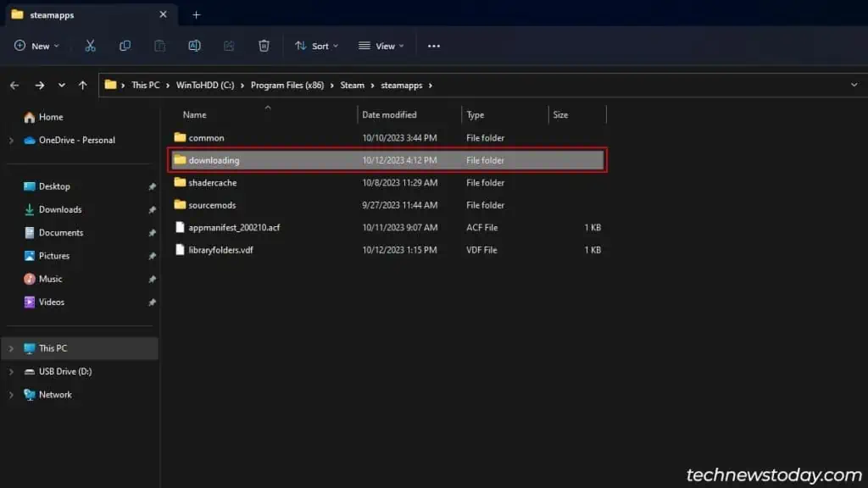Go back with the left arrow

point(14,86)
